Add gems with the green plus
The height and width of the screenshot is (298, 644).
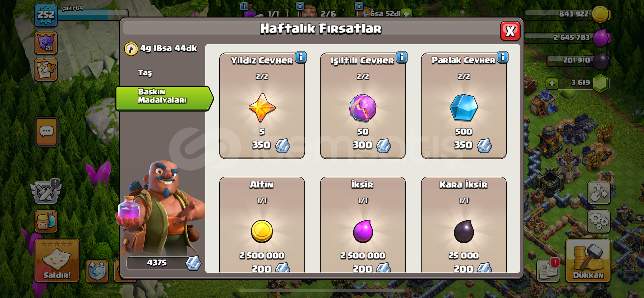click(x=552, y=83)
